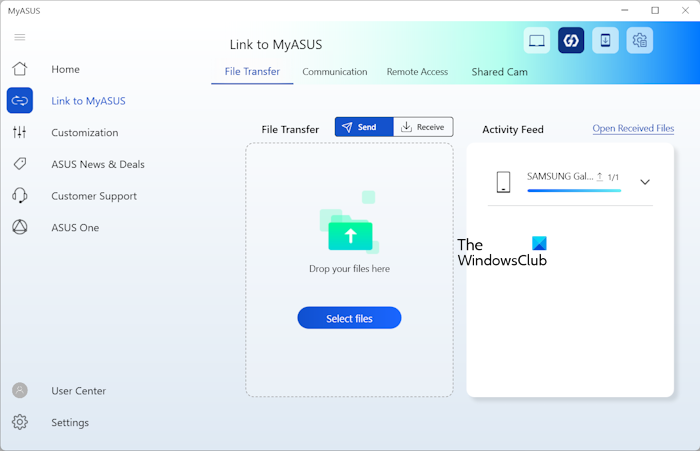The width and height of the screenshot is (700, 451).
Task: Open Received Files link
Action: [633, 129]
